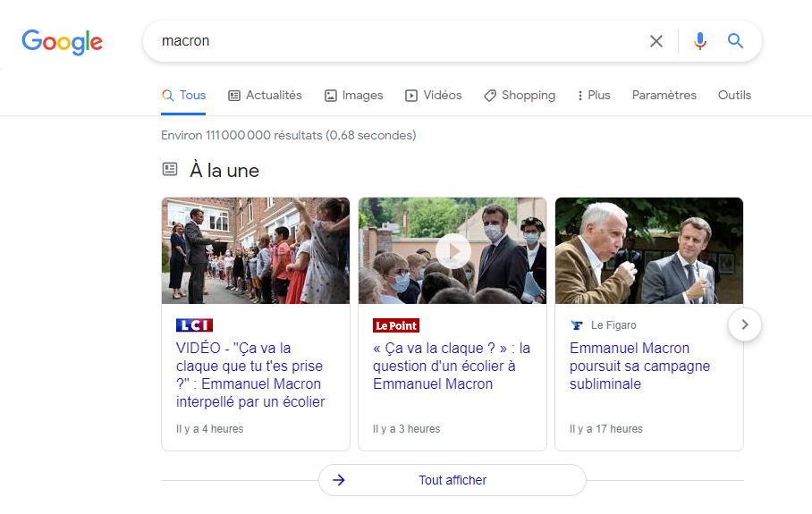Viewport: 812px width, 514px height.
Task: Open the Le Figaro campagne subliminale article
Action: 639,366
